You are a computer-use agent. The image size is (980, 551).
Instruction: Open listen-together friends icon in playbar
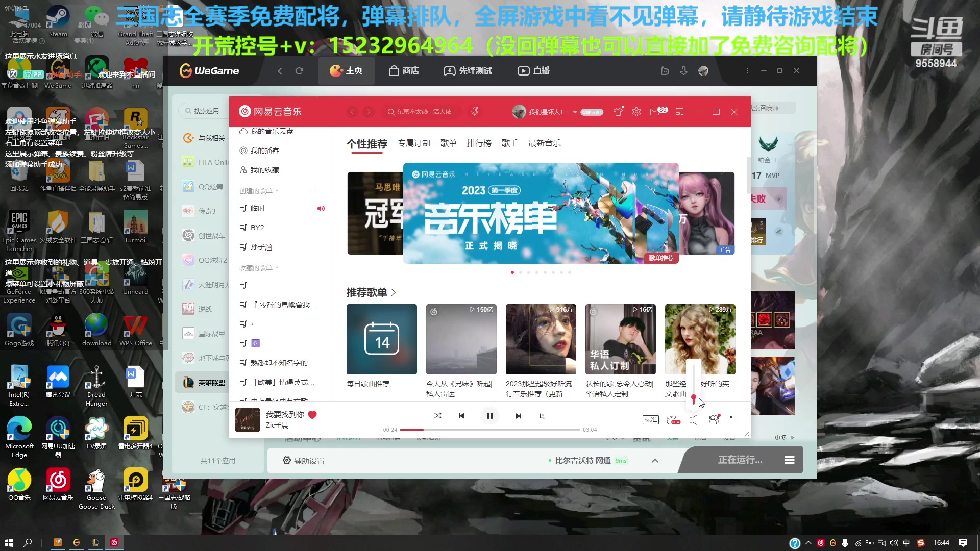[714, 419]
